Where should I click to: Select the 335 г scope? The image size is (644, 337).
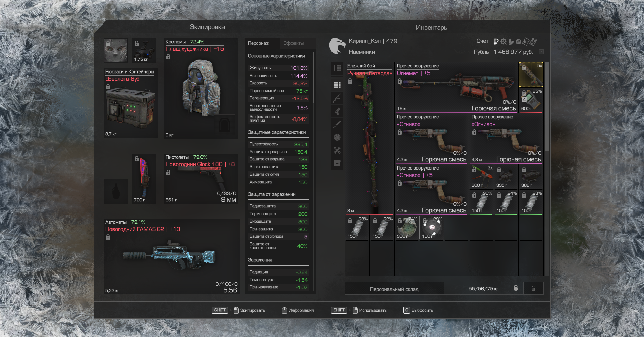pos(506,177)
